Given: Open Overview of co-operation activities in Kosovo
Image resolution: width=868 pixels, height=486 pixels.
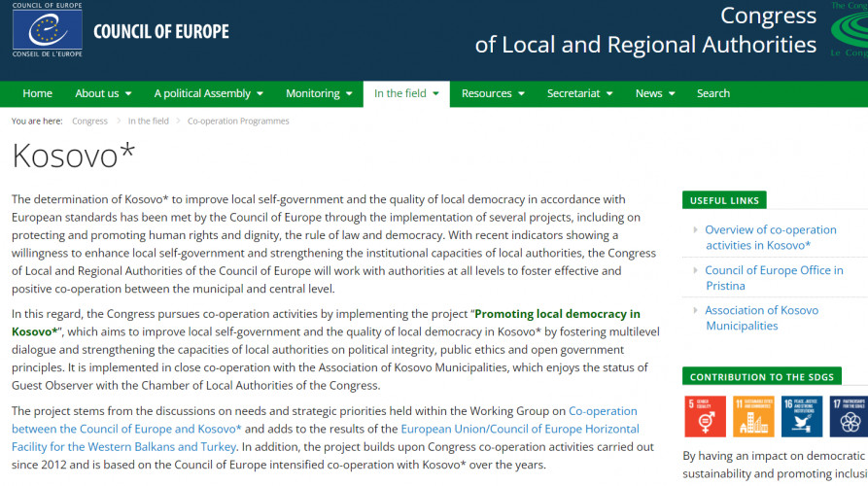Looking at the screenshot, I should click(770, 237).
